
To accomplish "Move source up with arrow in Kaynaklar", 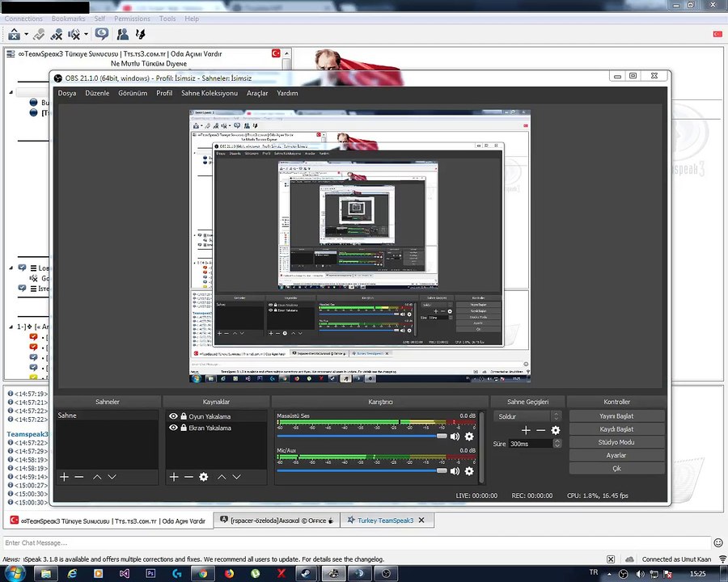I will (222, 477).
